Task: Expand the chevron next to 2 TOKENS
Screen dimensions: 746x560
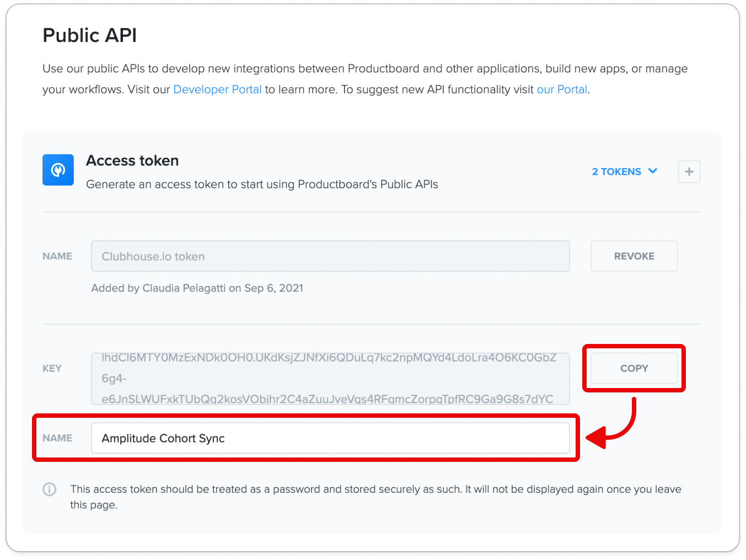Action: (x=653, y=171)
